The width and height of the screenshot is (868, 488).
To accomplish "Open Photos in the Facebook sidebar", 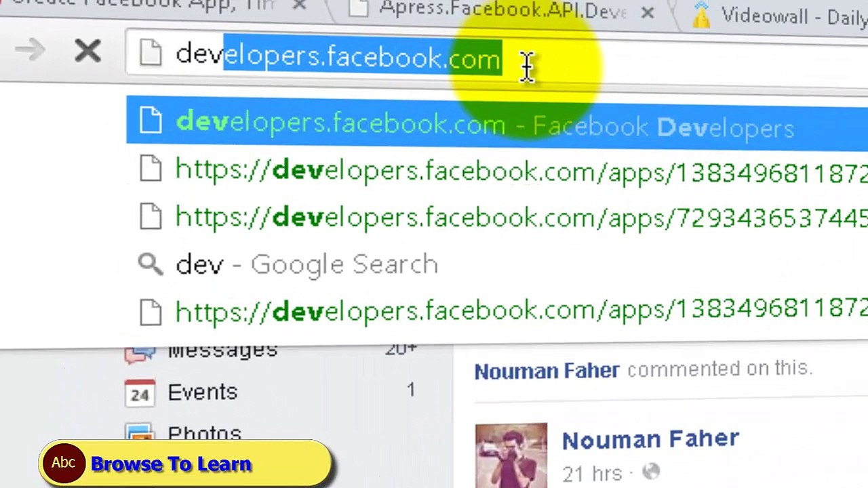I will 204,434.
